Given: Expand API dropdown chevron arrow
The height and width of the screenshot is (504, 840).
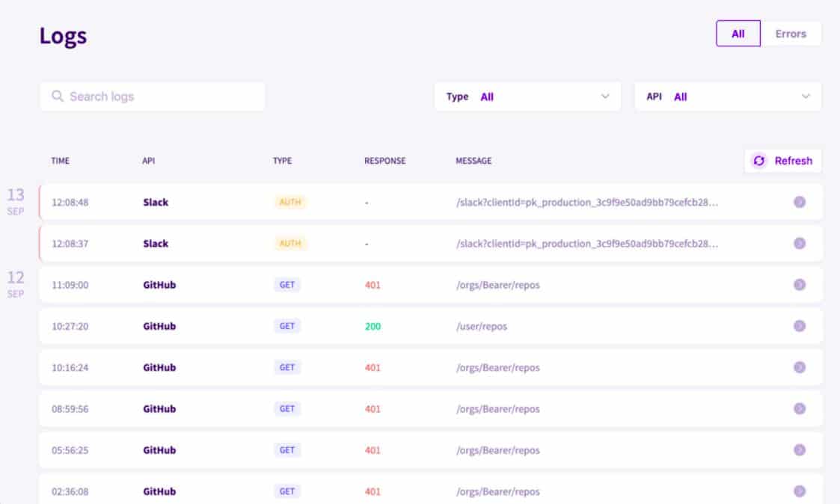Looking at the screenshot, I should [805, 96].
